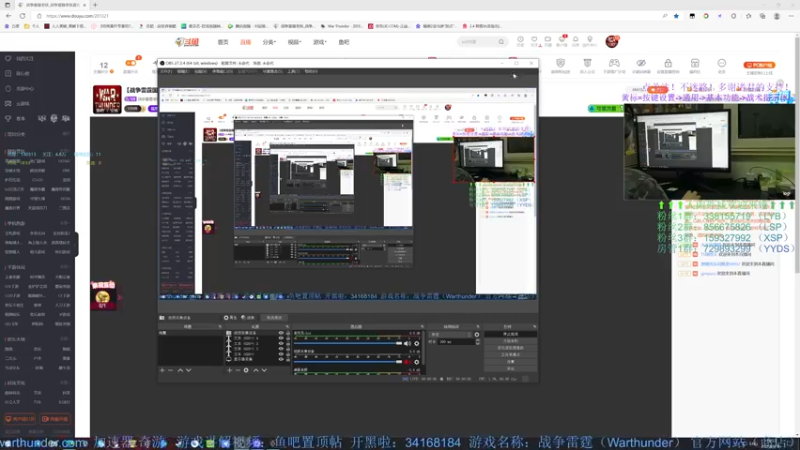Move selected source down in OBS list
The image size is (800, 450).
[x=264, y=370]
